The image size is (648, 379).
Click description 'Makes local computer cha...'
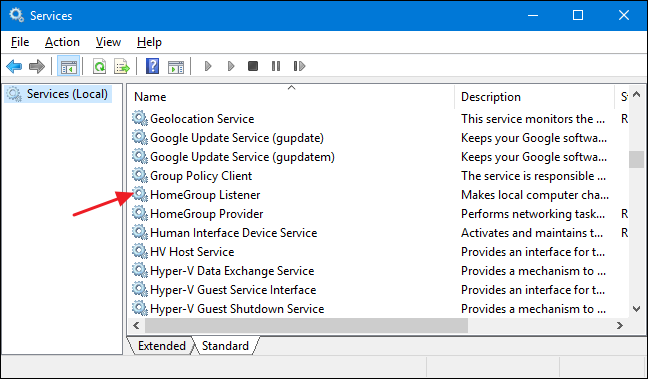(x=535, y=195)
